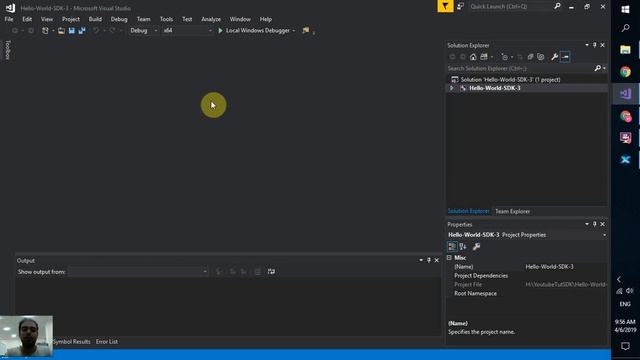This screenshot has height=360, width=640.
Task: Pin the Properties panel (auto hide)
Action: [595, 224]
